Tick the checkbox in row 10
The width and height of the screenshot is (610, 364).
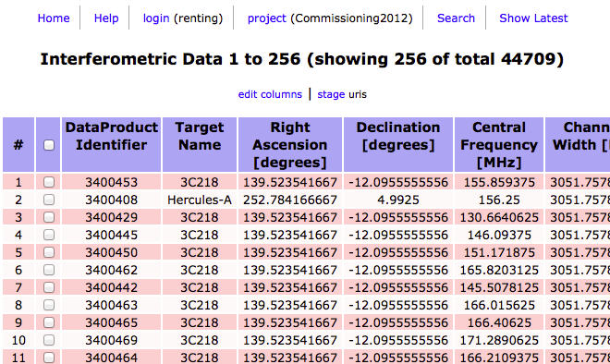point(49,340)
